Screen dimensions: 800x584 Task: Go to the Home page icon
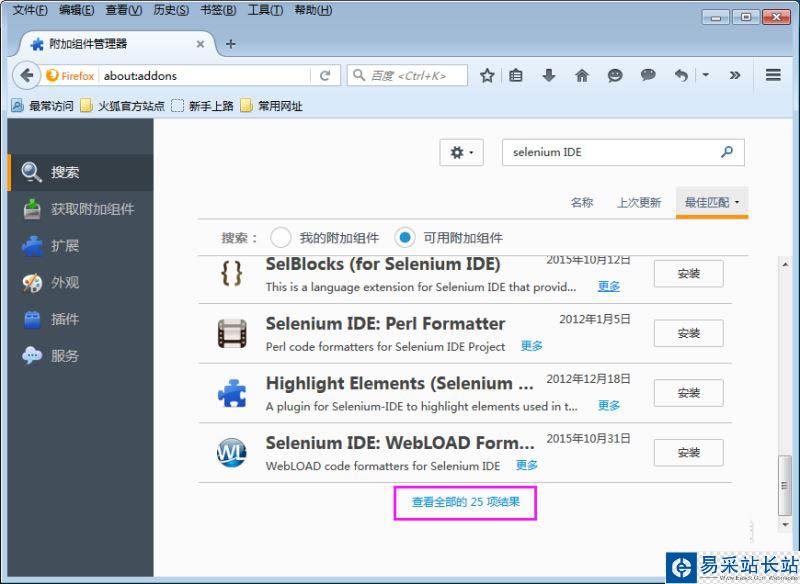pos(582,75)
